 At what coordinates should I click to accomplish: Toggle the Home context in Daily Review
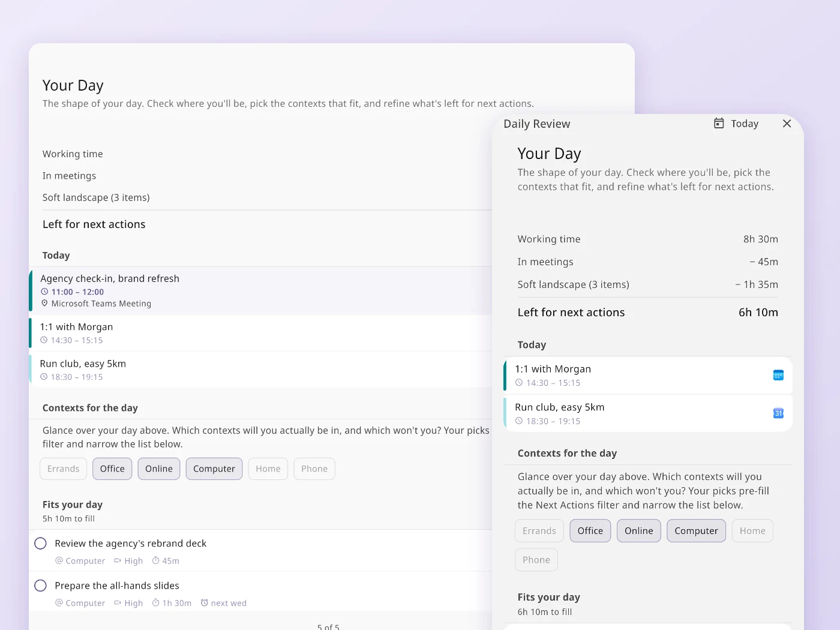tap(752, 530)
